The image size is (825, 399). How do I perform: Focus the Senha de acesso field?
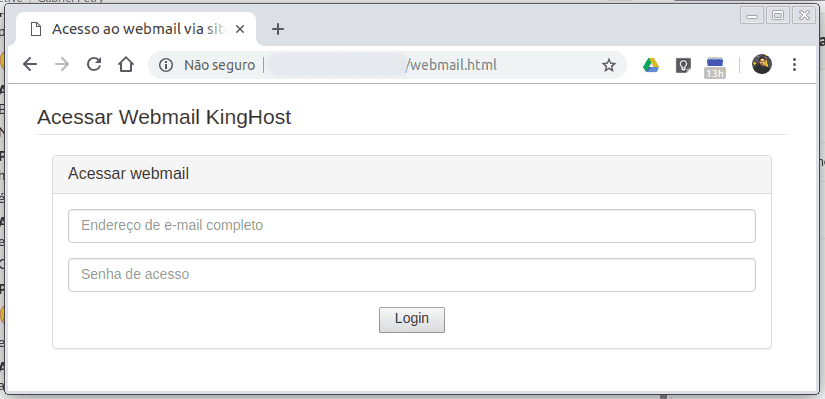(412, 275)
